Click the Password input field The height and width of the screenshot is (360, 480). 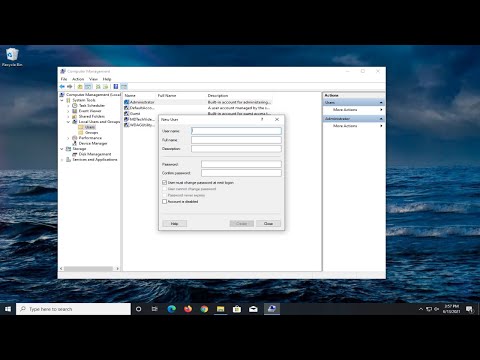click(241, 164)
